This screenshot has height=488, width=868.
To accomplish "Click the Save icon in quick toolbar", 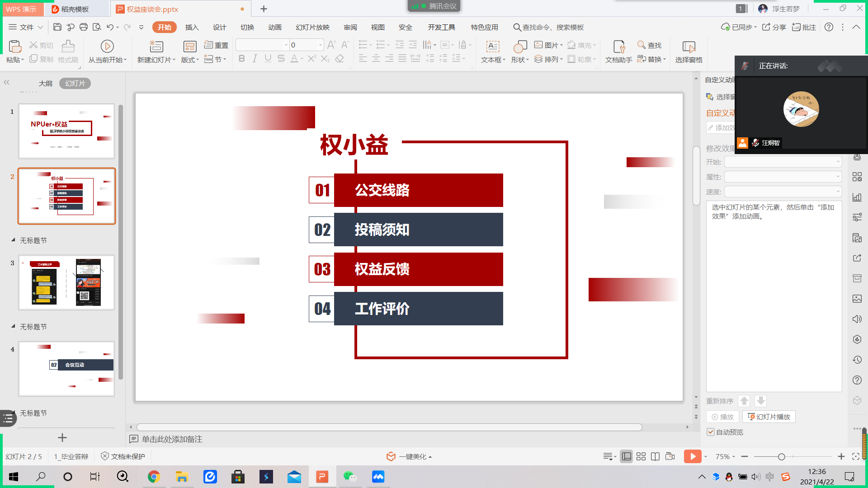I will (x=57, y=27).
